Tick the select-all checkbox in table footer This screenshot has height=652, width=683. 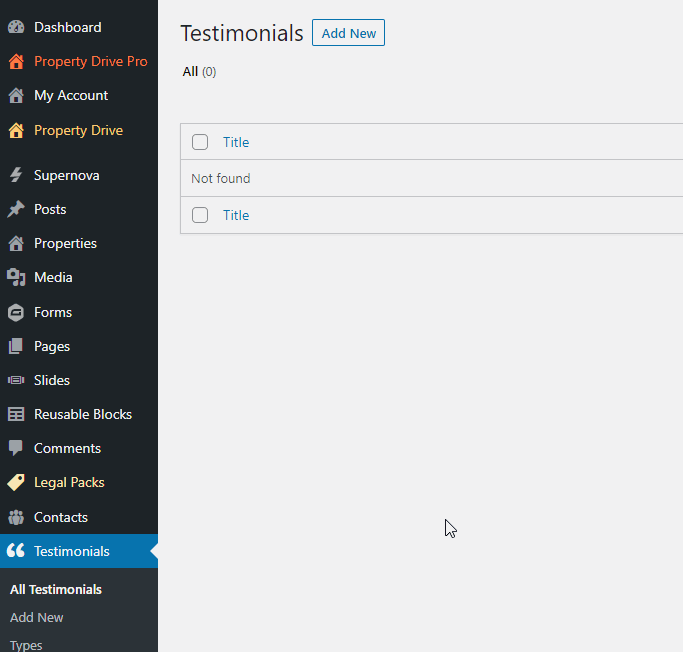[200, 215]
